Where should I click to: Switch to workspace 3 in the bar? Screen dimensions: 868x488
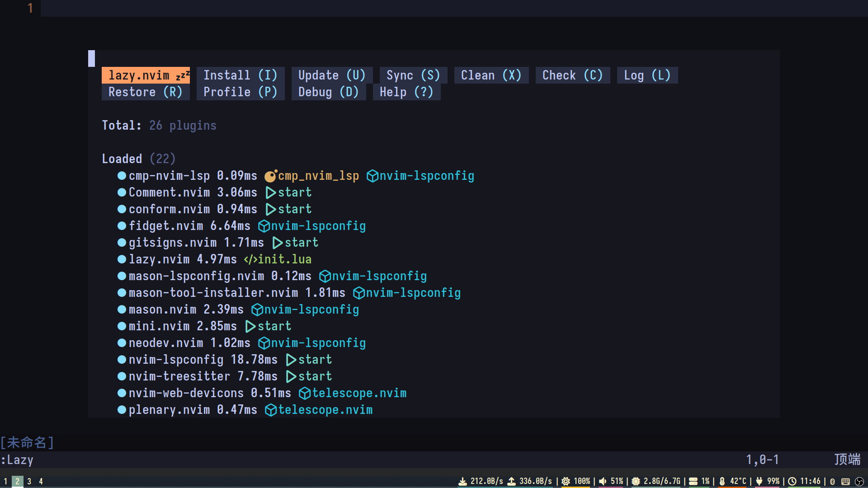(x=29, y=481)
